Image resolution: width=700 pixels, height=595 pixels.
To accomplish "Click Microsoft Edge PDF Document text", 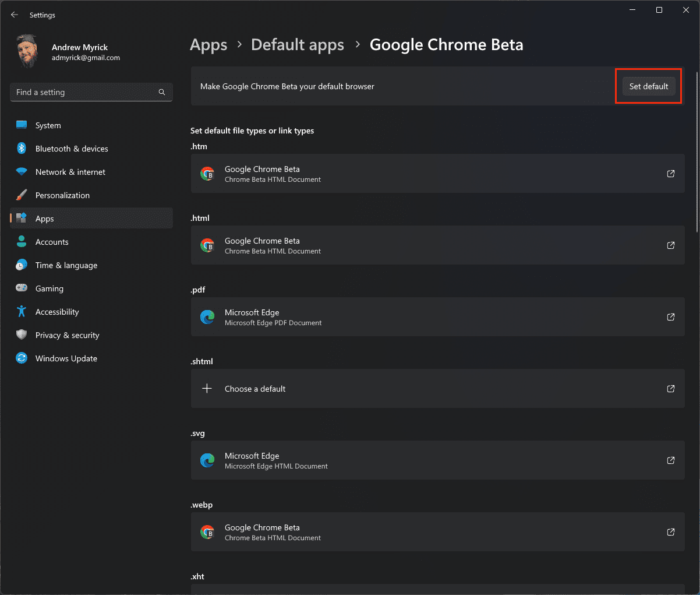I will (273, 323).
